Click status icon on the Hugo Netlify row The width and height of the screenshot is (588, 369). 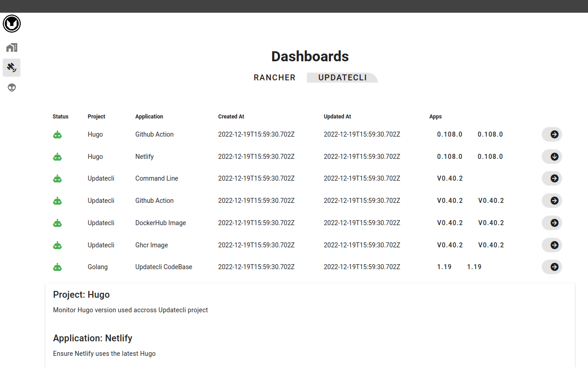[x=57, y=157]
